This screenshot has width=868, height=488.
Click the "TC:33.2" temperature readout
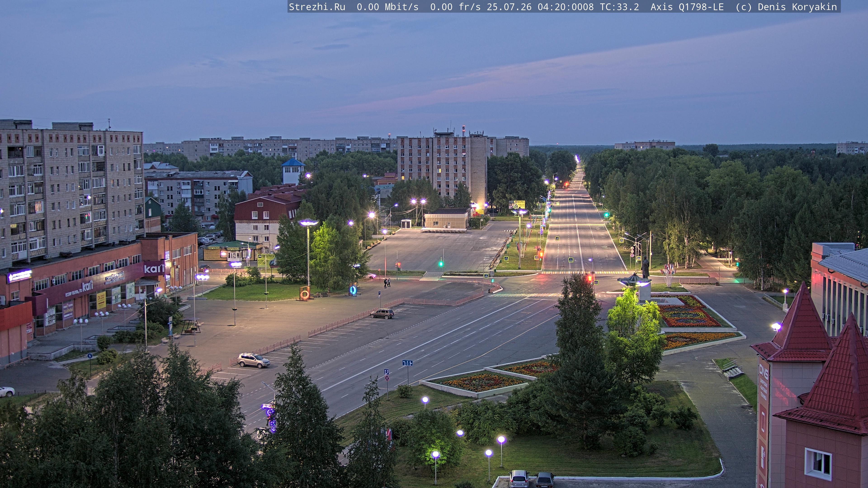click(619, 7)
